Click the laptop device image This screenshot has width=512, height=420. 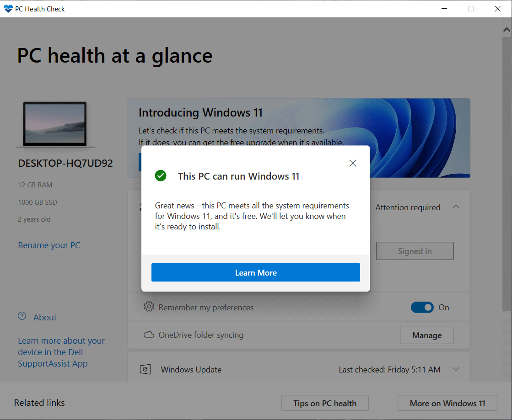click(55, 123)
